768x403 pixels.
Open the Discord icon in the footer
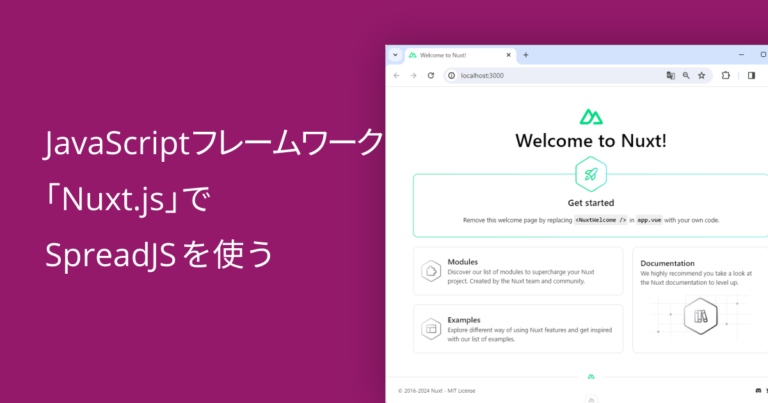[x=758, y=391]
